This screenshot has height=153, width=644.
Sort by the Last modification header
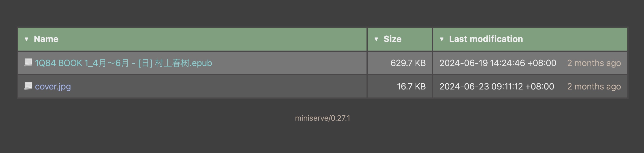(486, 39)
